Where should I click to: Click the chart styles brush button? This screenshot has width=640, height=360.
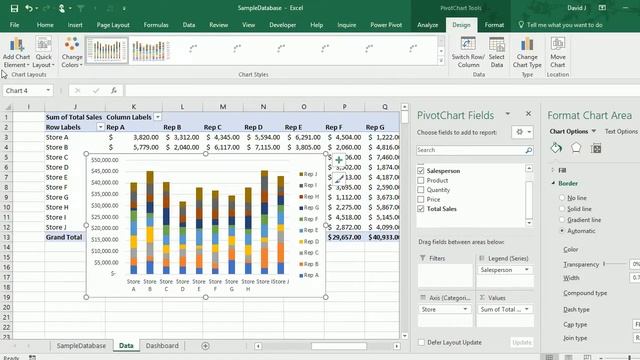pos(339,178)
